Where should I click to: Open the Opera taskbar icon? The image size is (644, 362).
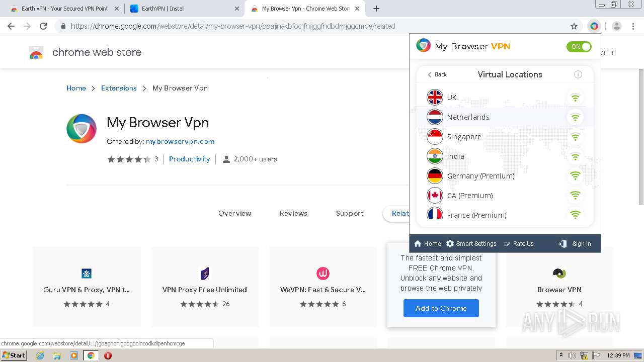pyautogui.click(x=108, y=355)
